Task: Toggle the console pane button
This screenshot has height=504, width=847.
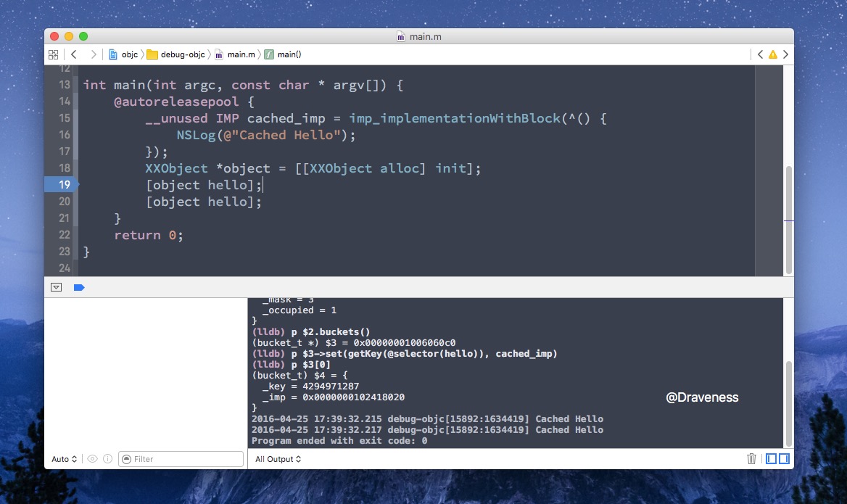Action: 784,458
